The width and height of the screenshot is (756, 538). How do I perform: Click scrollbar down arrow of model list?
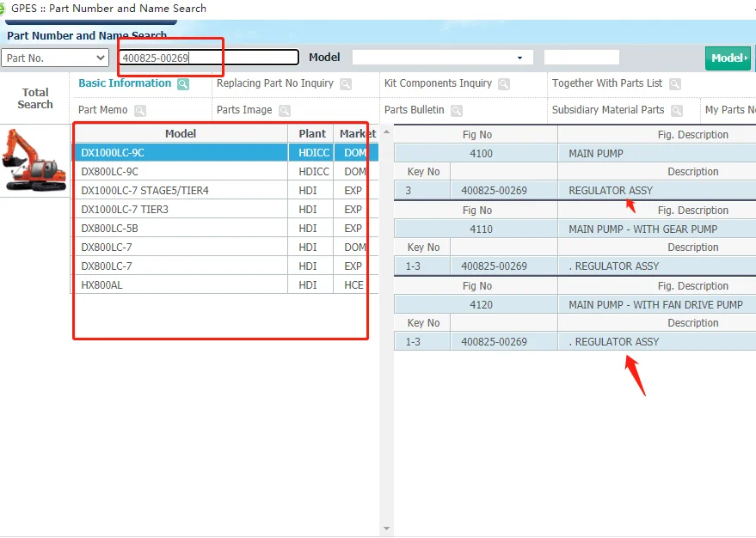click(x=386, y=529)
